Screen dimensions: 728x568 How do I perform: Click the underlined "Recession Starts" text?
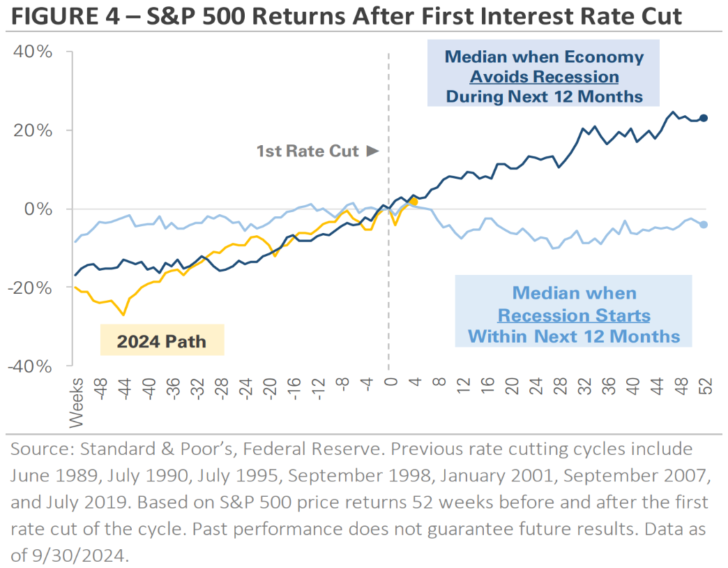pos(574,315)
